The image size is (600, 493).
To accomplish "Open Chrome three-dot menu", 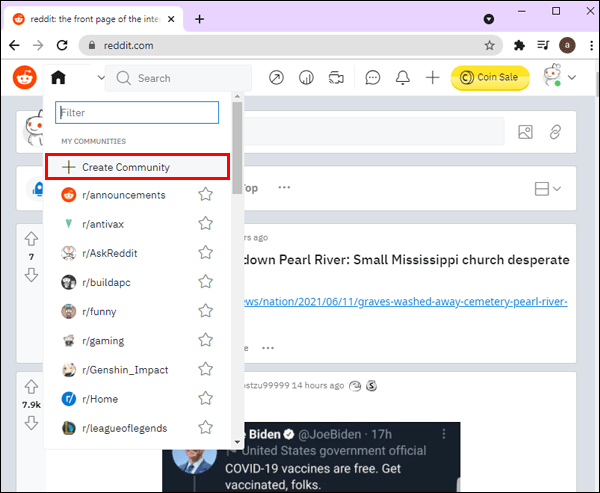I will tap(592, 46).
